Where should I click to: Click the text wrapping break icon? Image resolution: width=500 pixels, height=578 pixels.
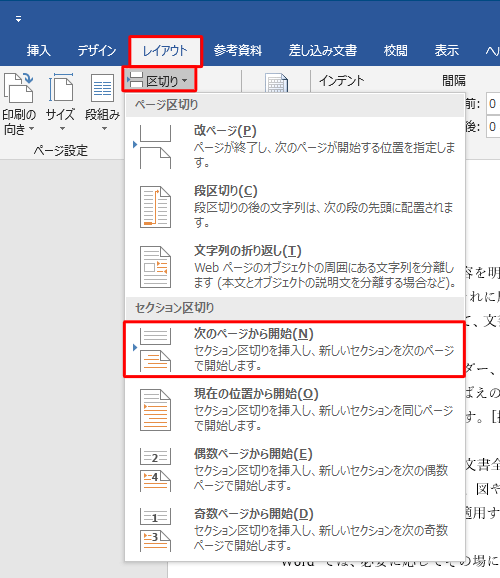(x=155, y=267)
